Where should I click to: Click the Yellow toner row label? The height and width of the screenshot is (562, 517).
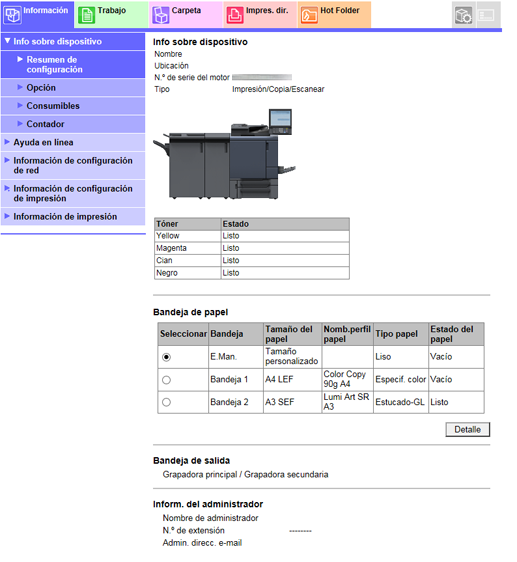[167, 235]
